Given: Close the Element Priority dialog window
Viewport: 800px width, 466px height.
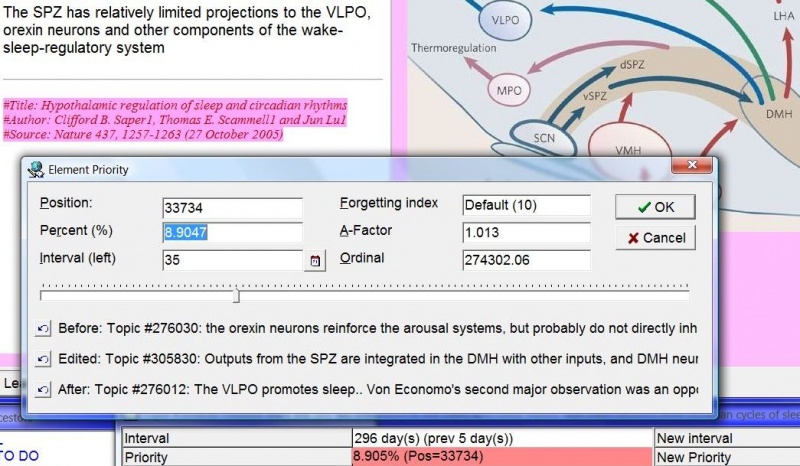Looking at the screenshot, I should (x=692, y=164).
